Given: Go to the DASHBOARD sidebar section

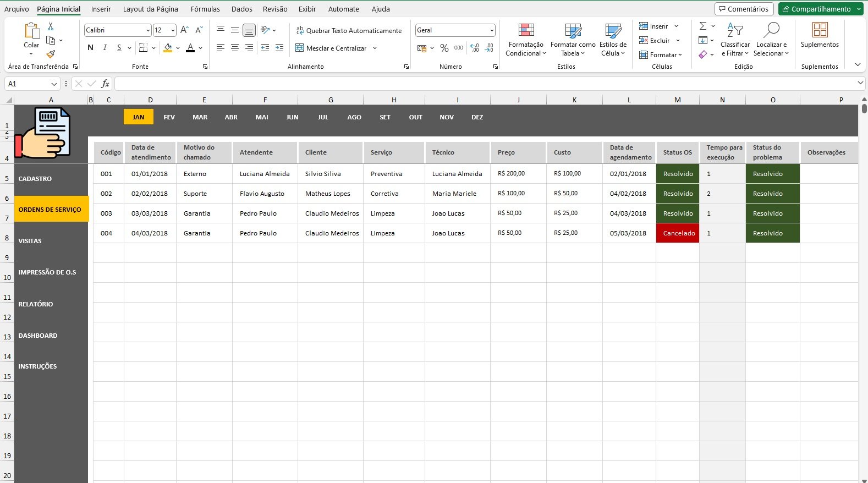Looking at the screenshot, I should pyautogui.click(x=38, y=336).
